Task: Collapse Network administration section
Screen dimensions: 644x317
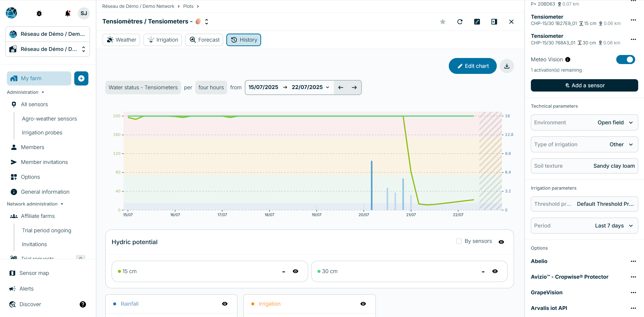Action: 35,204
